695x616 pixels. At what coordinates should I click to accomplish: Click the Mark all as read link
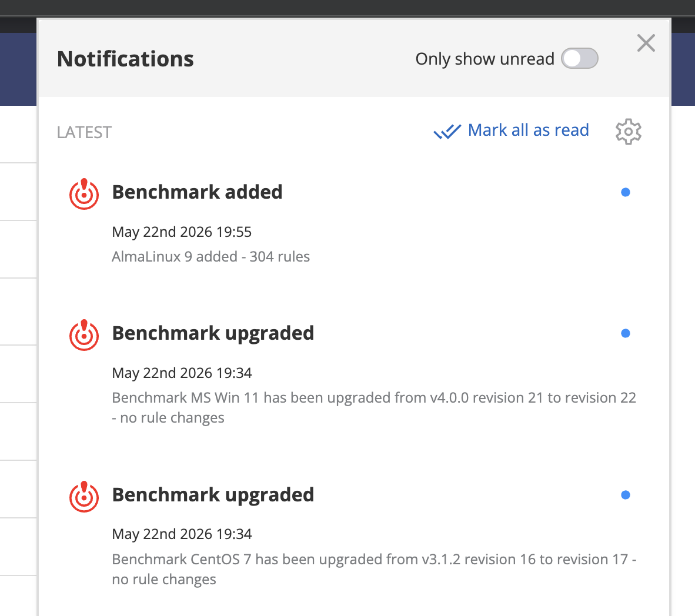point(529,130)
